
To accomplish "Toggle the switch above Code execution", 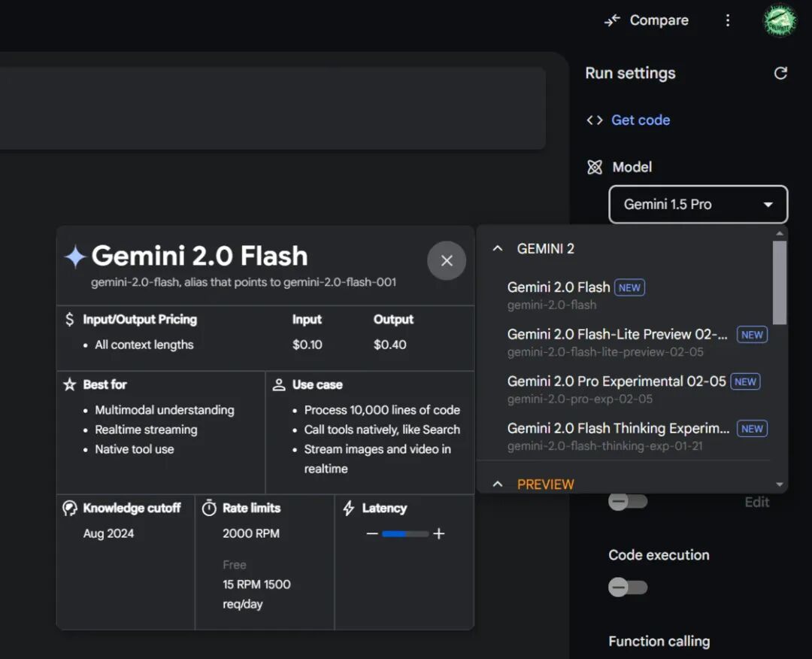I will pyautogui.click(x=628, y=502).
